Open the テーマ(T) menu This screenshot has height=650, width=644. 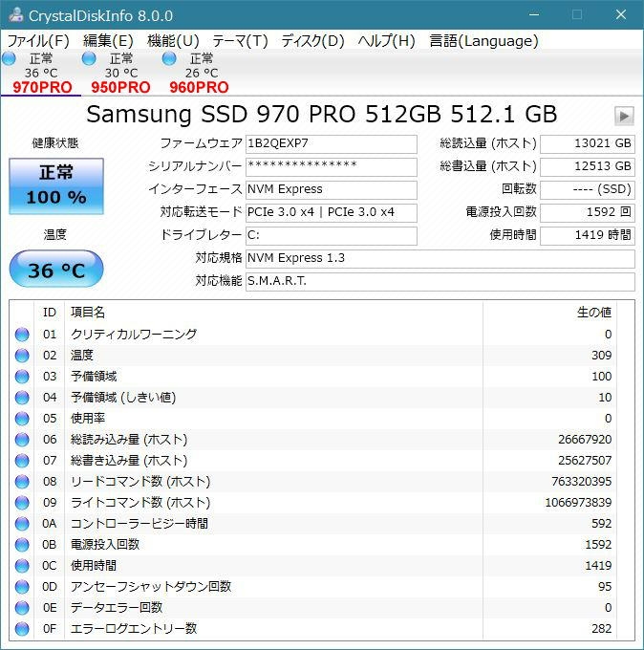click(240, 40)
